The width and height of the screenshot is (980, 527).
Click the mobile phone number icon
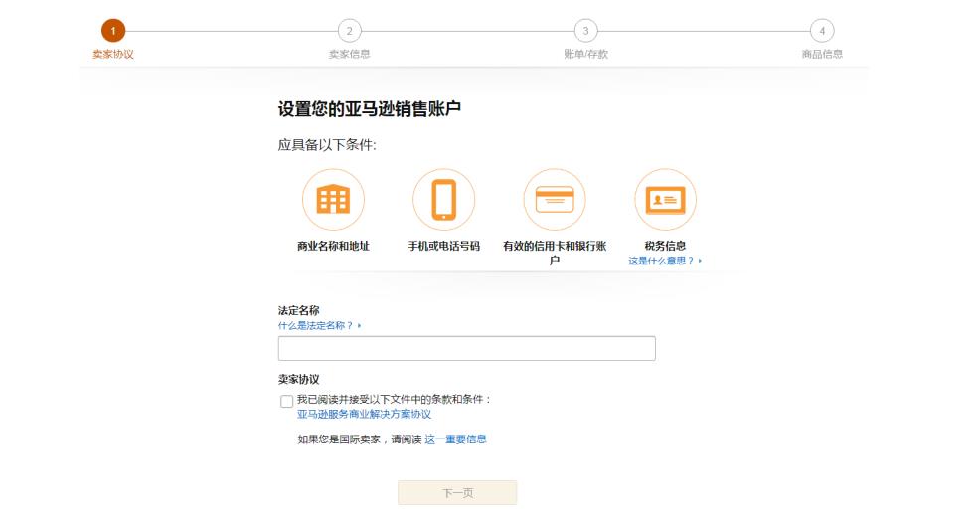(x=443, y=200)
